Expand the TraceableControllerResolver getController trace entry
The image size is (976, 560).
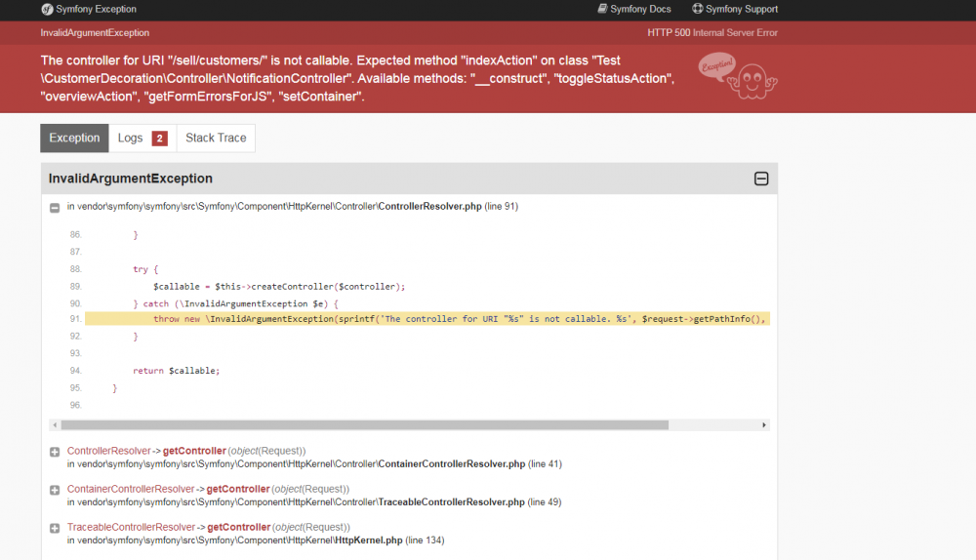click(55, 528)
